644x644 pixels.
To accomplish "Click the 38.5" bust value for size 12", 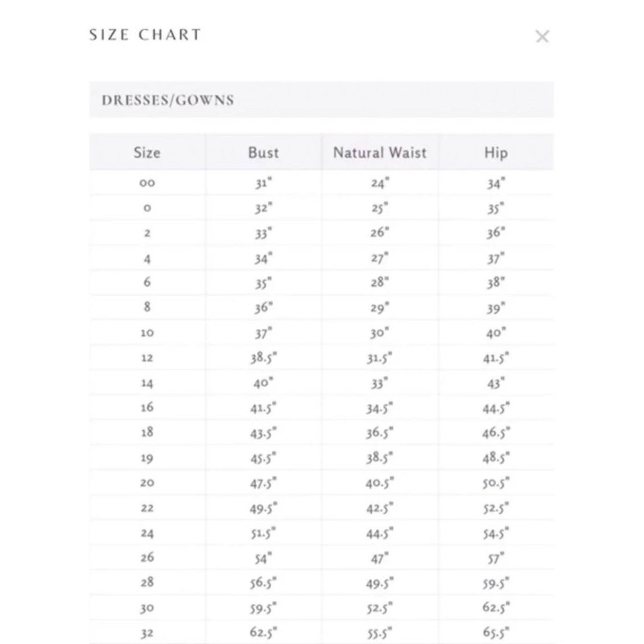I will point(264,358).
